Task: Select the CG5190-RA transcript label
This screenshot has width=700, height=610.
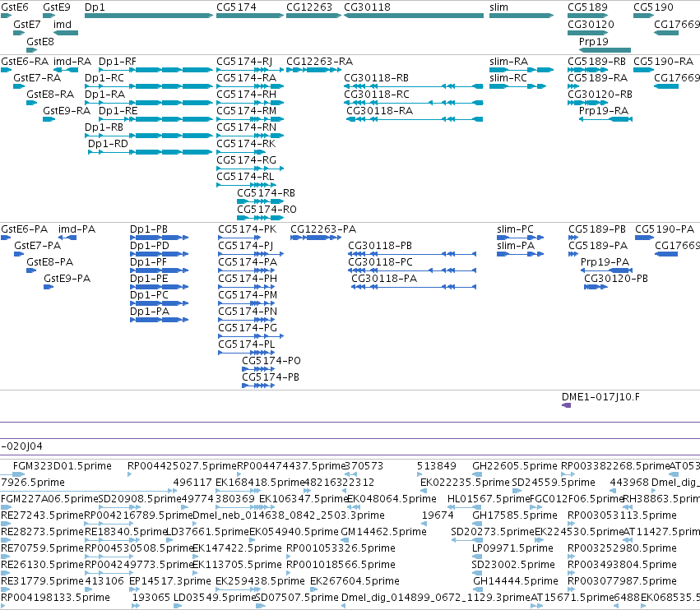Action: [x=663, y=61]
